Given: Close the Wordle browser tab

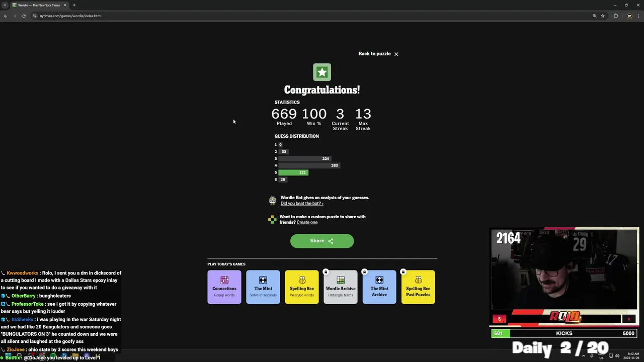Looking at the screenshot, I should coord(65,5).
